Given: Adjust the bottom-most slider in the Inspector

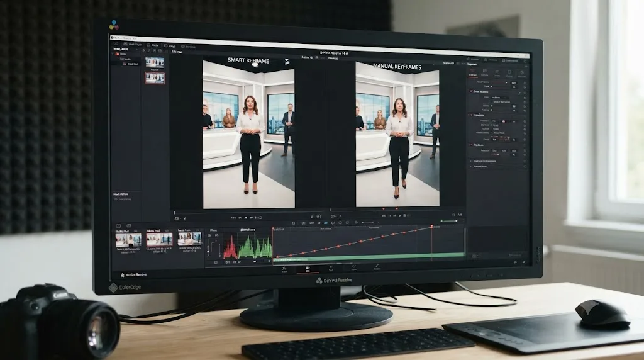Looking at the screenshot, I should click(x=500, y=155).
